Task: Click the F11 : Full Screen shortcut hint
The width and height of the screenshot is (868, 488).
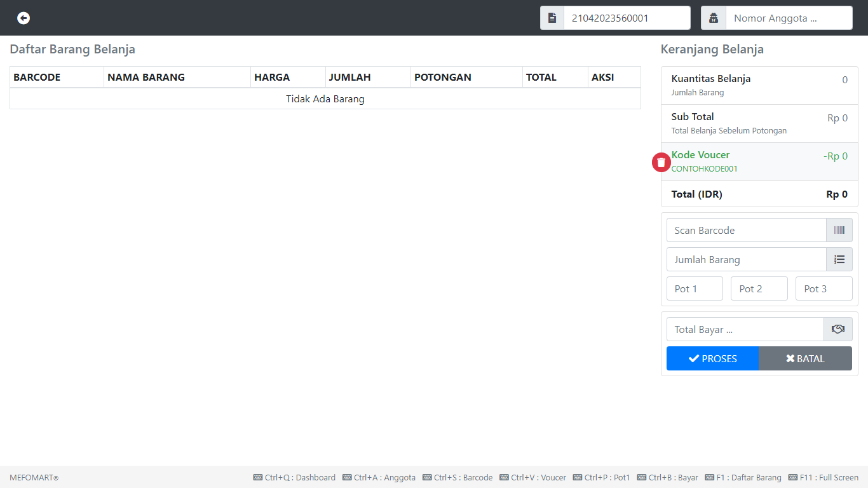Action: tap(824, 477)
